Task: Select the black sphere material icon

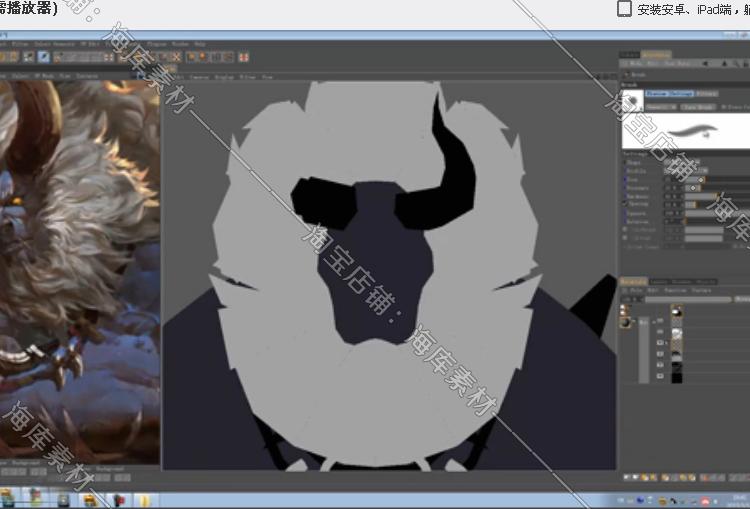Action: pos(625,322)
